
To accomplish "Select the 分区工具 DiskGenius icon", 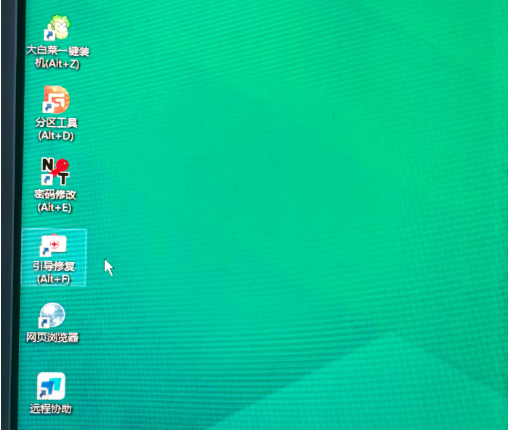I will click(56, 99).
